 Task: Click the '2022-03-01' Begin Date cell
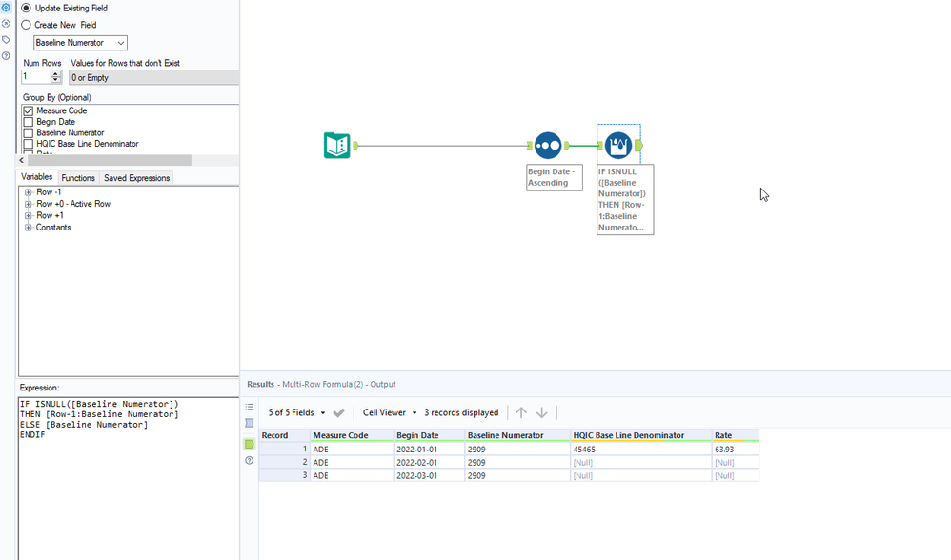tap(430, 476)
